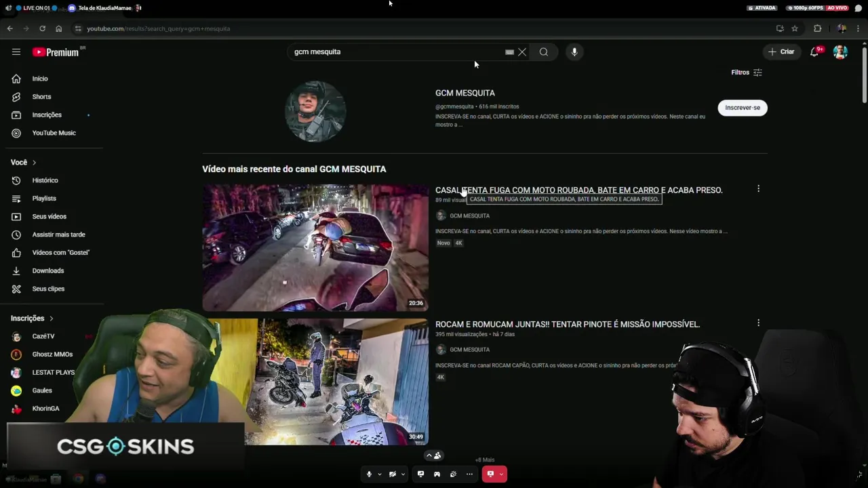Stop watching stream with red button
The width and height of the screenshot is (868, 488).
point(490,474)
